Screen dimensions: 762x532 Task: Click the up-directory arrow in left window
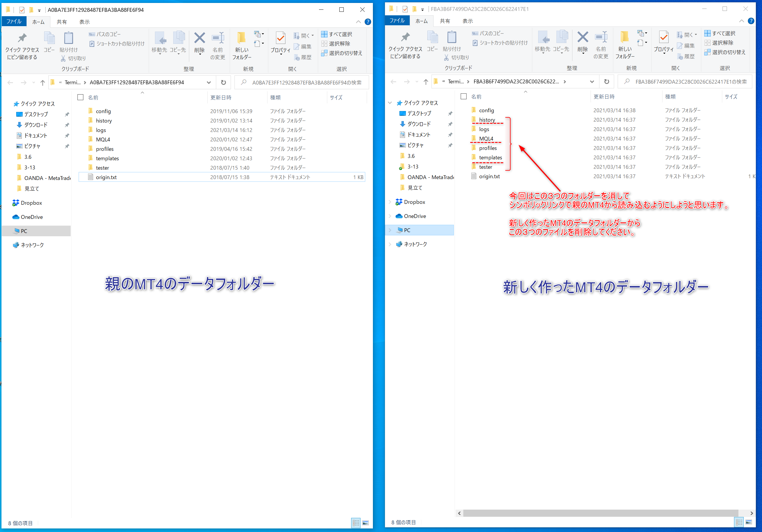42,83
